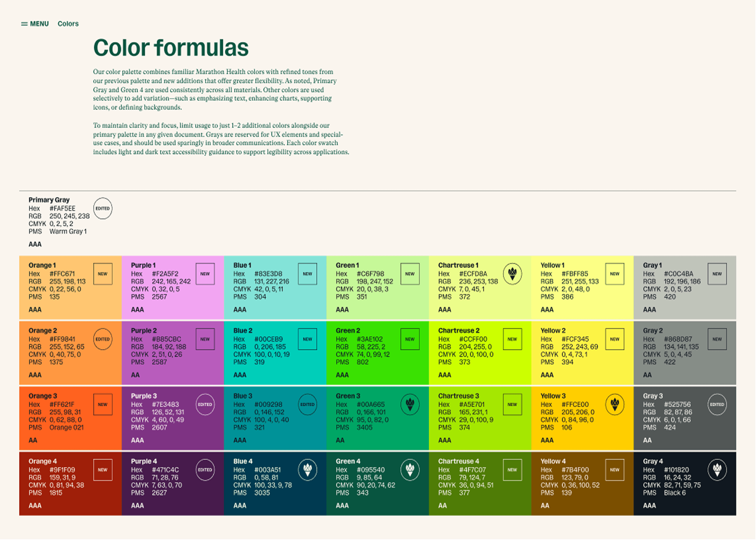
Task: Click the NEW badge on Yellow 2
Action: pyautogui.click(x=615, y=340)
